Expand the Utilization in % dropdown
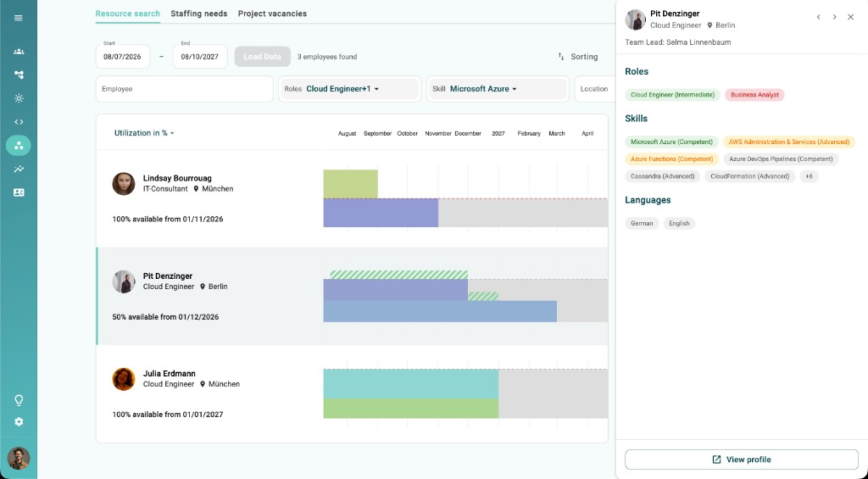 click(x=144, y=133)
